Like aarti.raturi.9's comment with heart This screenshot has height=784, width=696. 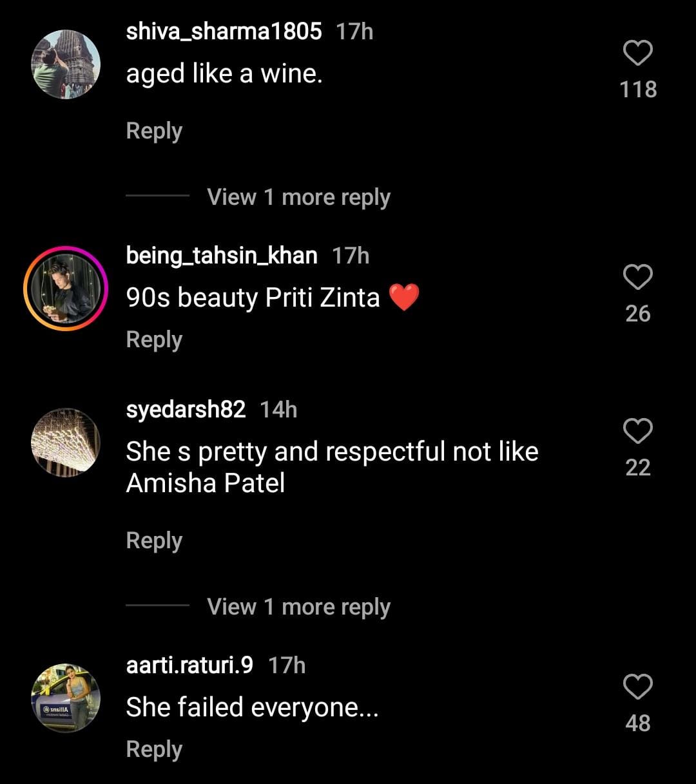coord(637,687)
